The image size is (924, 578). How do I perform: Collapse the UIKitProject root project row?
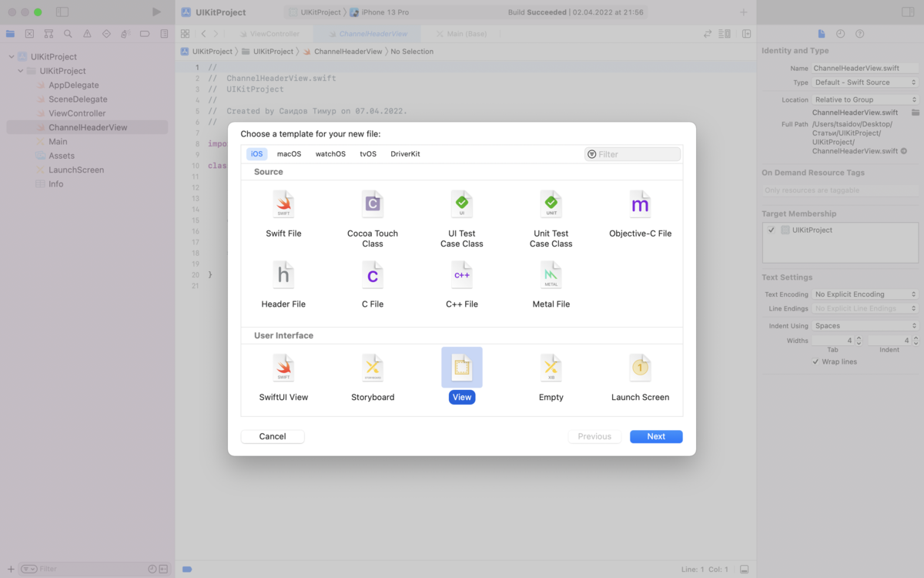click(x=12, y=57)
